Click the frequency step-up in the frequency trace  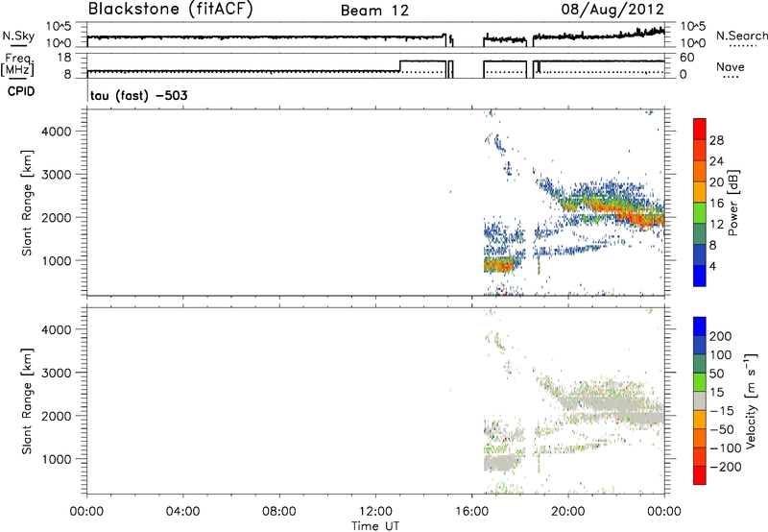[400, 65]
